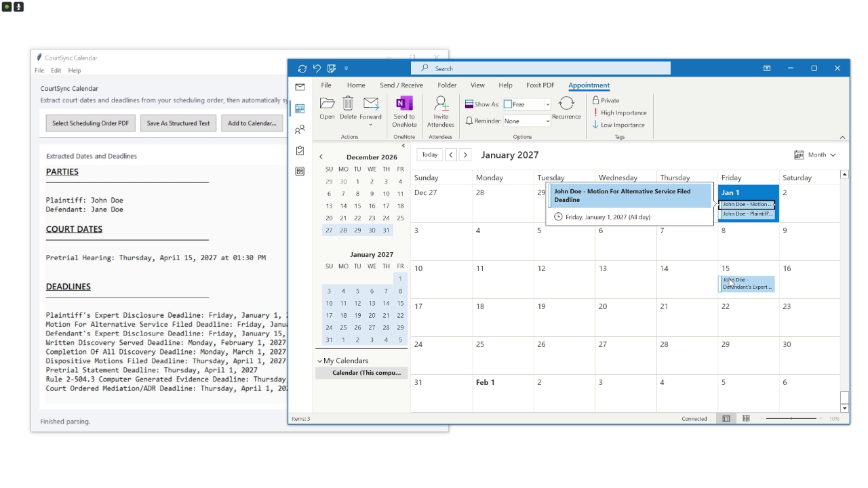This screenshot has height=488, width=868.
Task: Click the Today button
Action: (x=430, y=155)
